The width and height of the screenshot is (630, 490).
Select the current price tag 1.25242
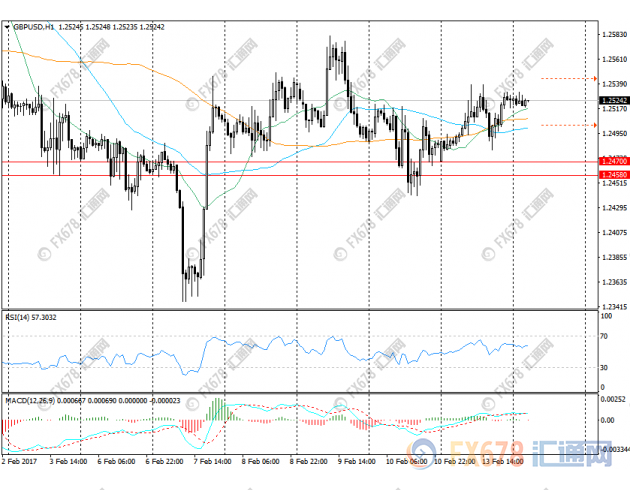(613, 101)
